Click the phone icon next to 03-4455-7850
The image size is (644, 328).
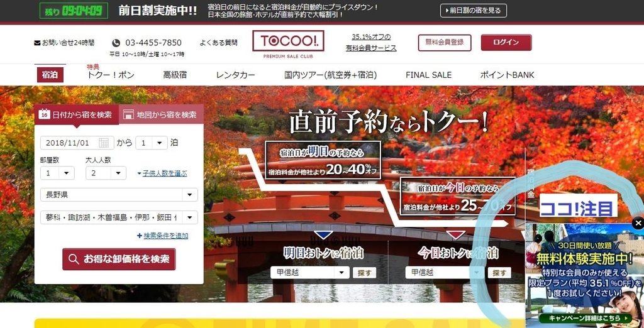pos(116,43)
